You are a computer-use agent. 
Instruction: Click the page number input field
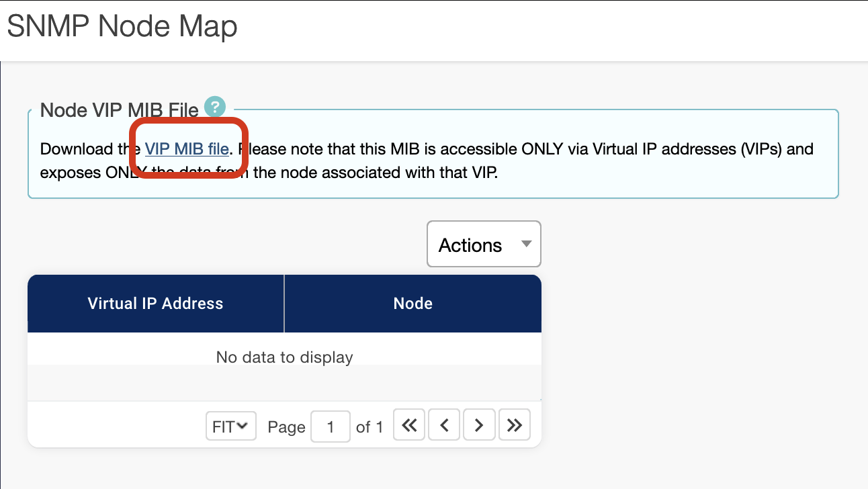(330, 427)
